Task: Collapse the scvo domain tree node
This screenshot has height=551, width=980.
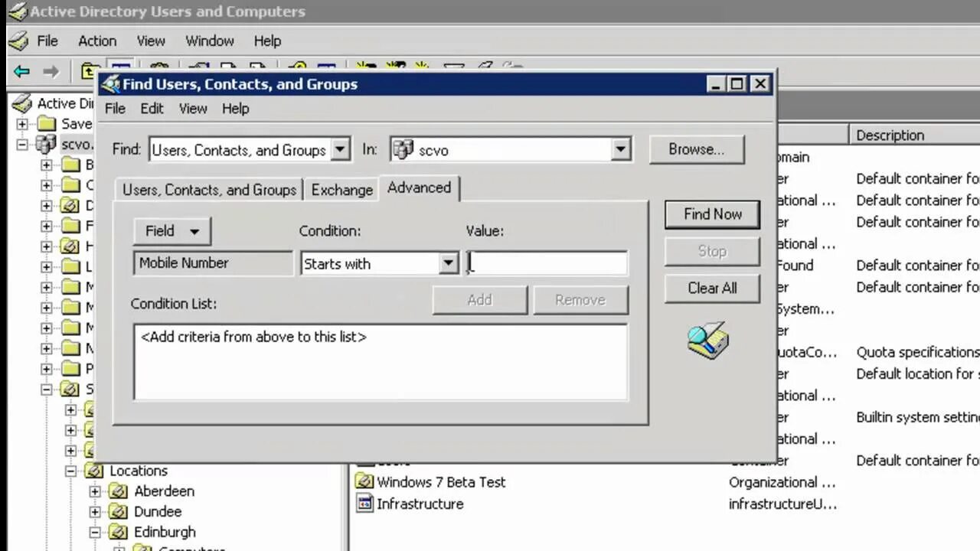Action: tap(22, 144)
